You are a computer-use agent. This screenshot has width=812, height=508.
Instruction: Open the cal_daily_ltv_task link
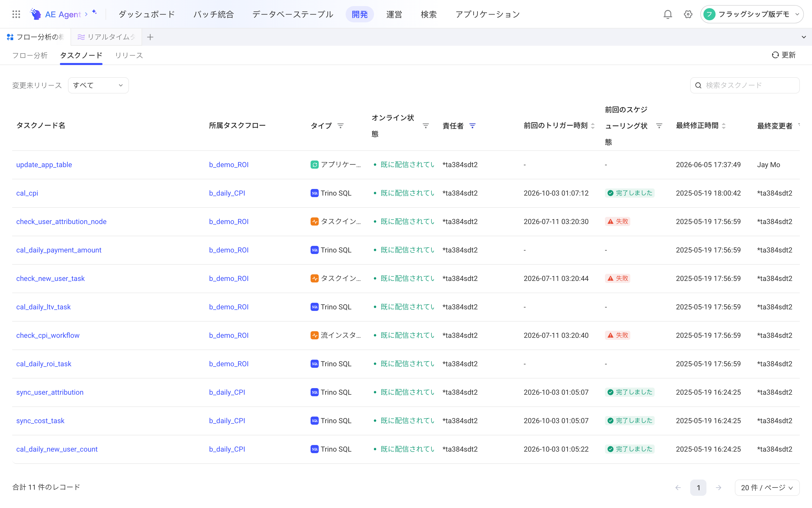point(44,307)
